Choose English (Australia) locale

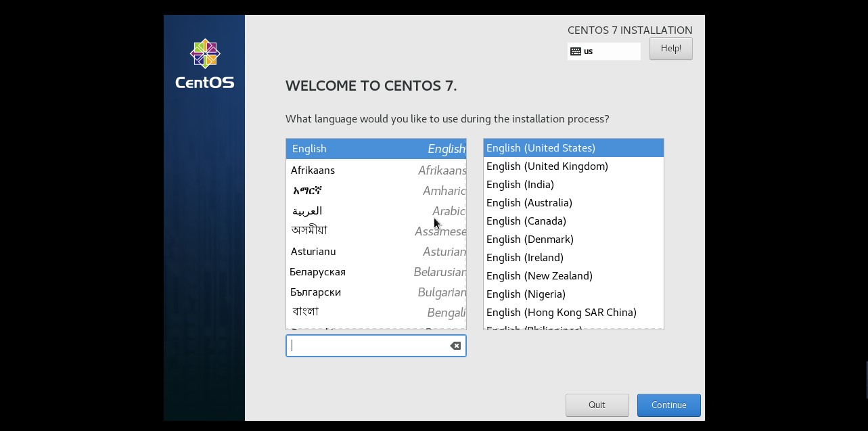pos(573,202)
